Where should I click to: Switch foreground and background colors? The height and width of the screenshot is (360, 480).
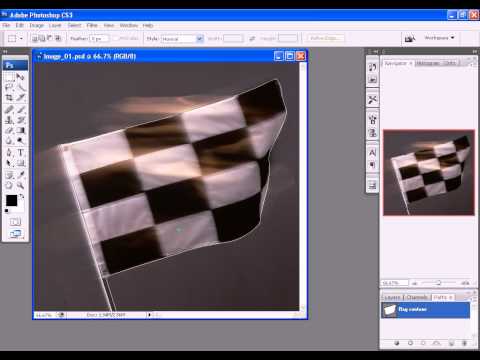[x=21, y=196]
